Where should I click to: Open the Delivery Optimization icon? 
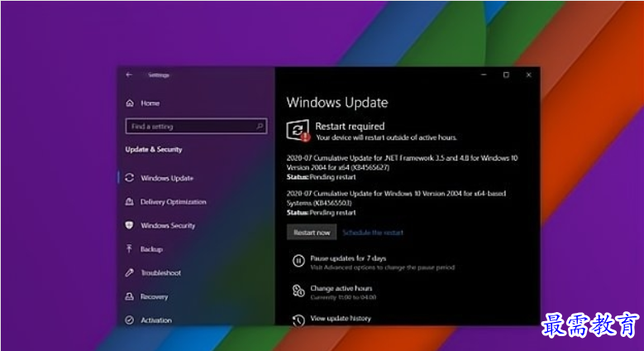point(129,202)
